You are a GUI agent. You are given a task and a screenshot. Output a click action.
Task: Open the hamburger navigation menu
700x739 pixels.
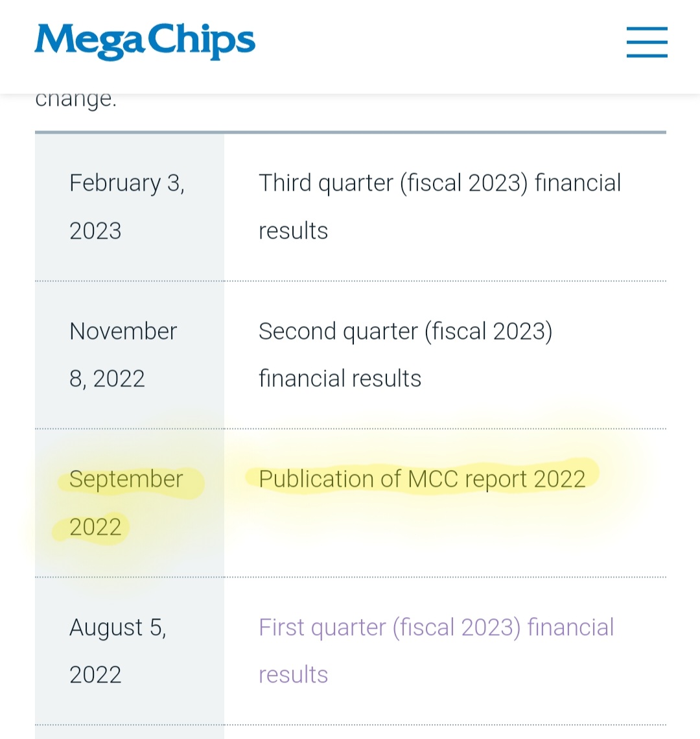pyautogui.click(x=647, y=42)
